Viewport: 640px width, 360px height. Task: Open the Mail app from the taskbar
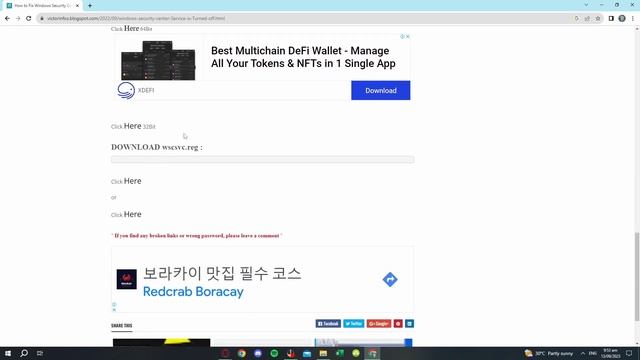click(307, 353)
